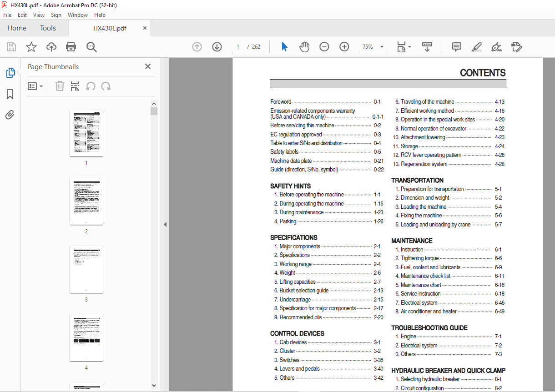555x392 pixels.
Task: Click the current page number field
Action: click(x=238, y=47)
